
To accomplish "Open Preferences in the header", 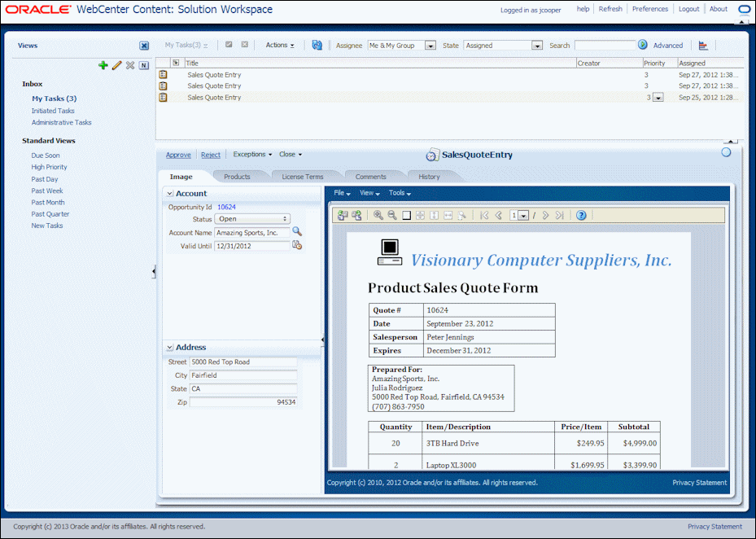I will 650,9.
